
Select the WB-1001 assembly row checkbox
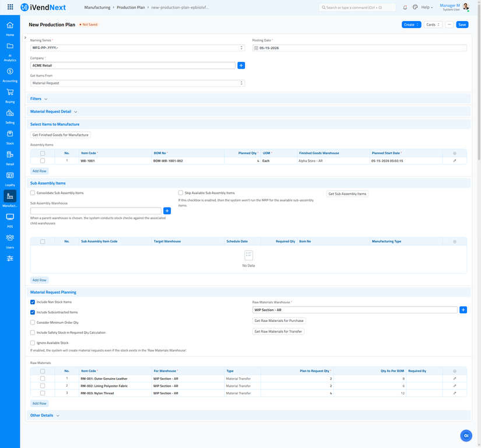[x=43, y=161]
